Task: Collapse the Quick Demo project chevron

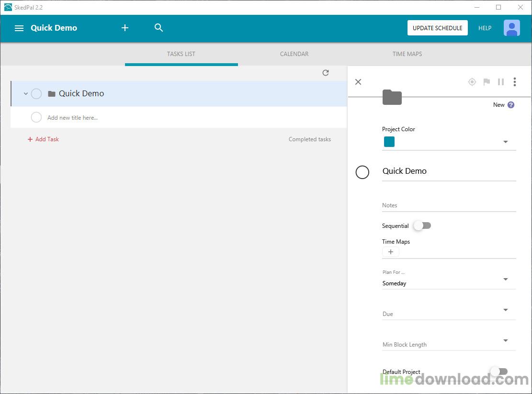Action: tap(25, 93)
